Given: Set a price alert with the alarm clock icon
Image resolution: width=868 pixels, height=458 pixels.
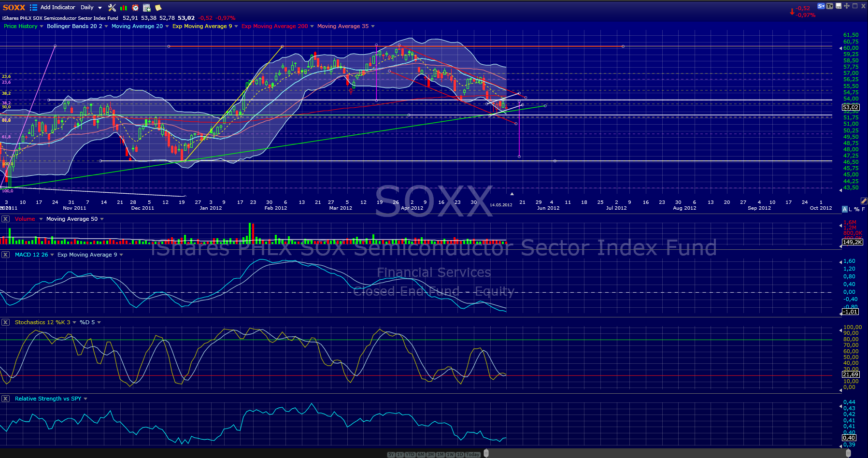Looking at the screenshot, I should click(135, 8).
